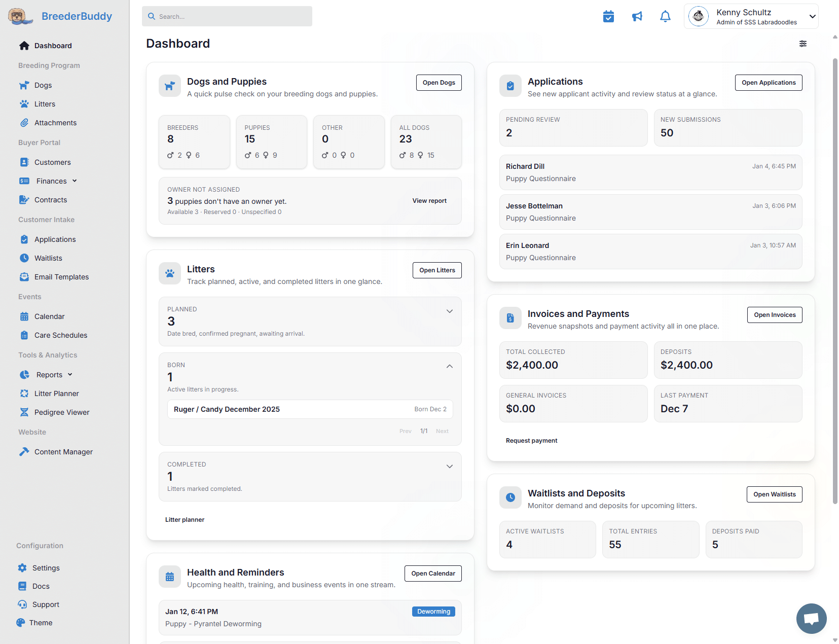Click the BreederBuddy logo
The height and width of the screenshot is (644, 839).
point(60,16)
